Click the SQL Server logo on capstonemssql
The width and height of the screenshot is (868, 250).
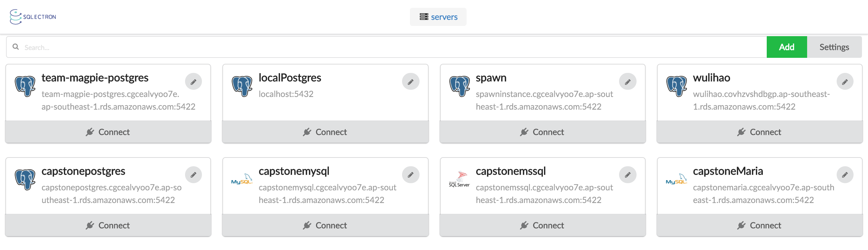pos(459,179)
